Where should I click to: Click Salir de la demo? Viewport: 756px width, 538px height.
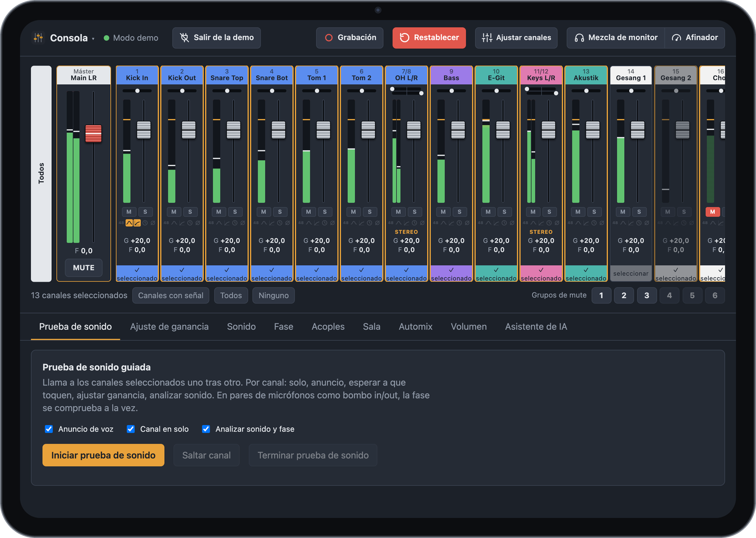tap(217, 38)
